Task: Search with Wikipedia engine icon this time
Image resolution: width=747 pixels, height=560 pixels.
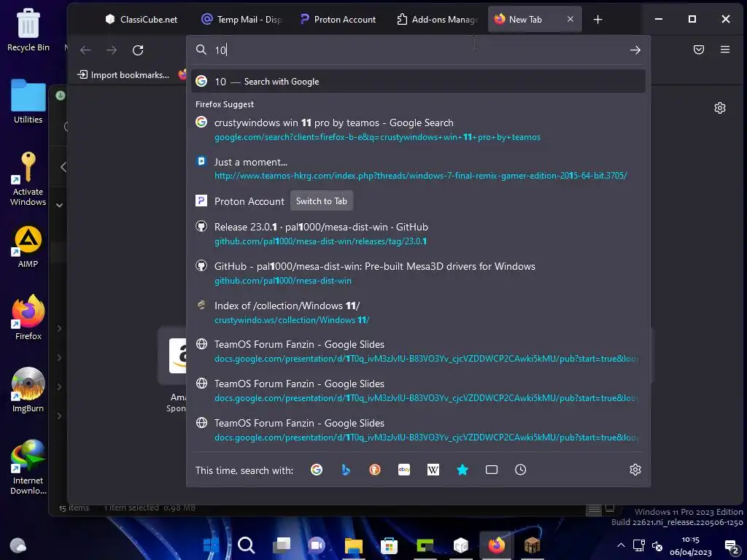Action: (x=433, y=470)
